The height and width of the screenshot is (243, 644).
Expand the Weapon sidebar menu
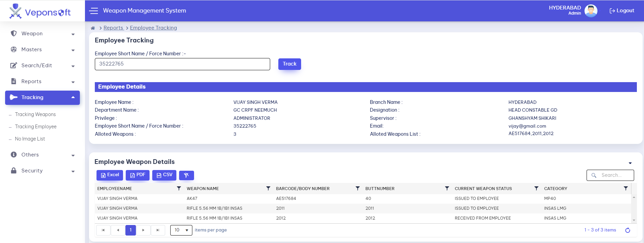tap(42, 34)
